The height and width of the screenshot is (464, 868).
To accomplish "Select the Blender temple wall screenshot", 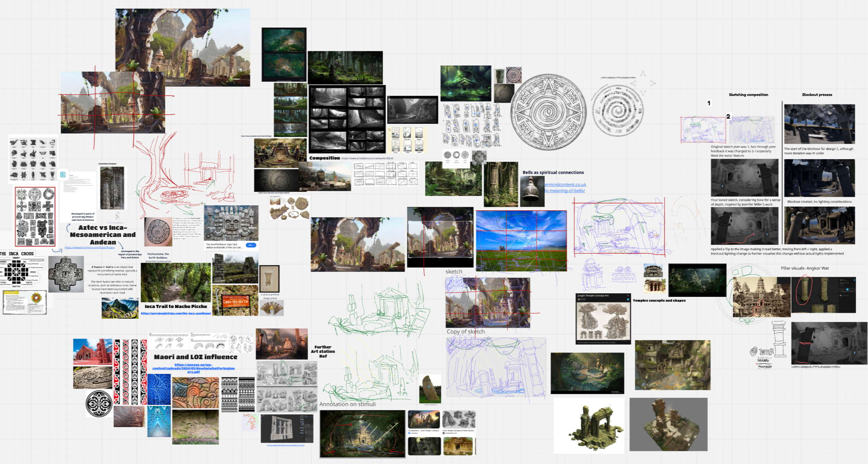I will (287, 429).
